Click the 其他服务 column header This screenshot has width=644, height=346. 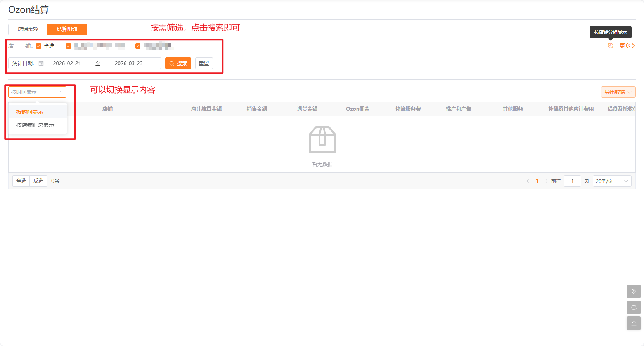513,109
